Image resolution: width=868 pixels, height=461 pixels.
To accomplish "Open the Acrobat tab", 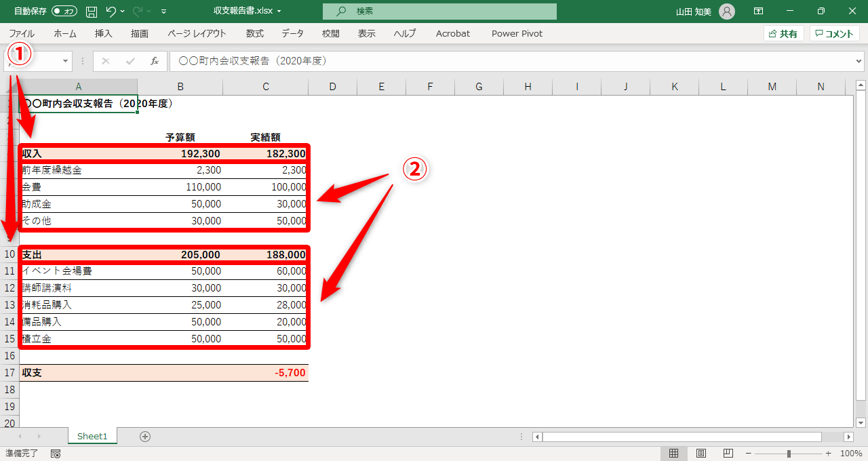I will coord(453,33).
